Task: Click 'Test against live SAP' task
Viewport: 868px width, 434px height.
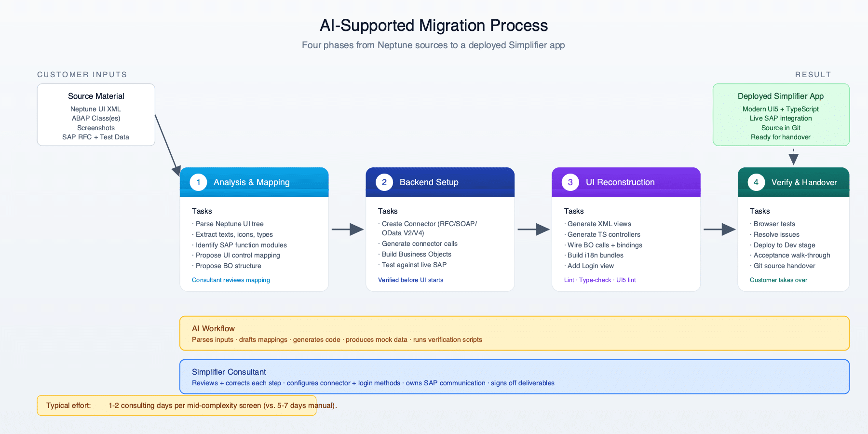Action: tap(412, 265)
